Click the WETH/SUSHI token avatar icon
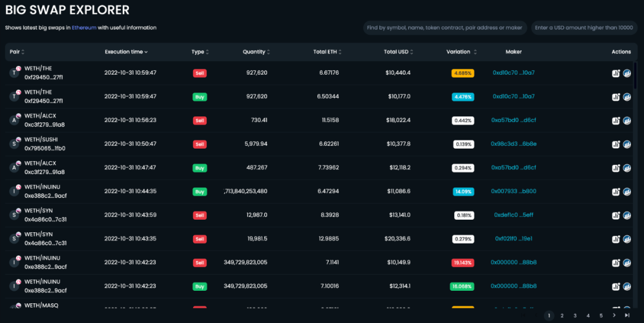 14,144
